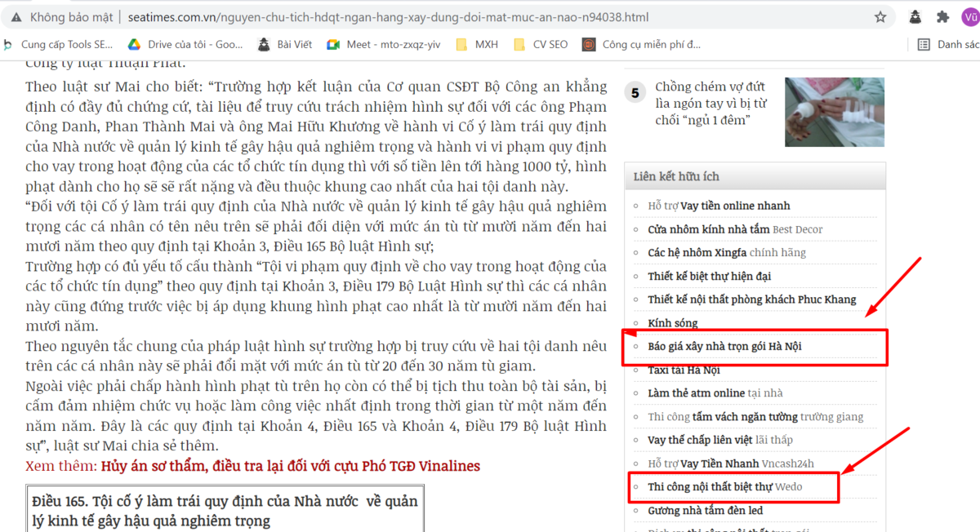This screenshot has height=532, width=980.
Task: Open the Meet - mto-zxqz-yiv bookmark
Action: (x=385, y=45)
